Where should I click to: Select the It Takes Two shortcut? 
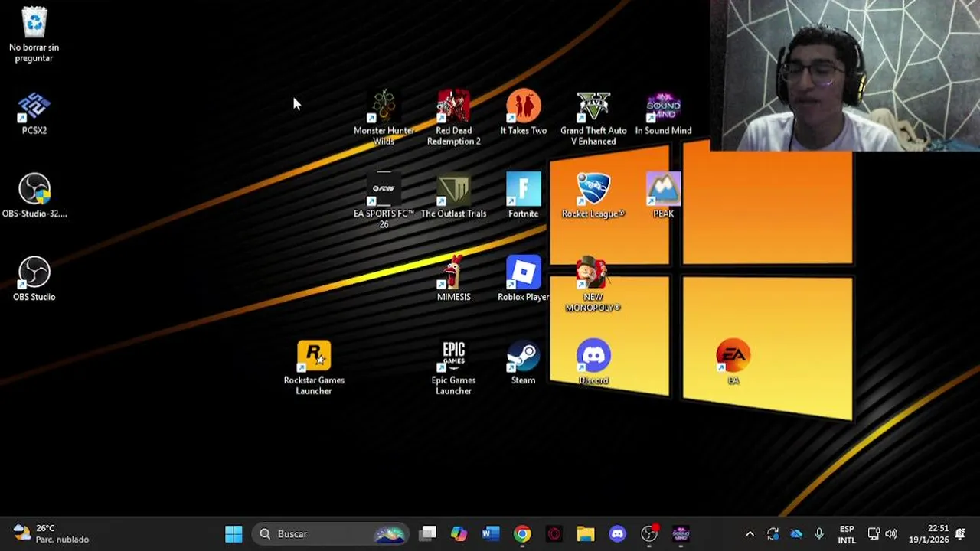pos(524,113)
